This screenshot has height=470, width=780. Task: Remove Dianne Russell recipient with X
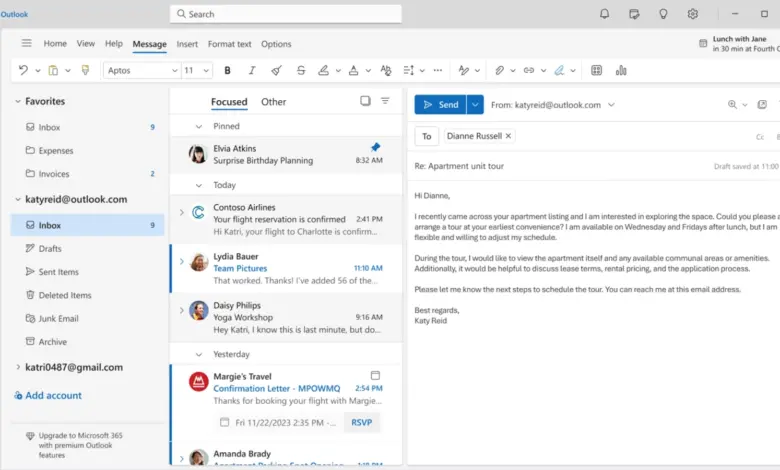pyautogui.click(x=508, y=136)
